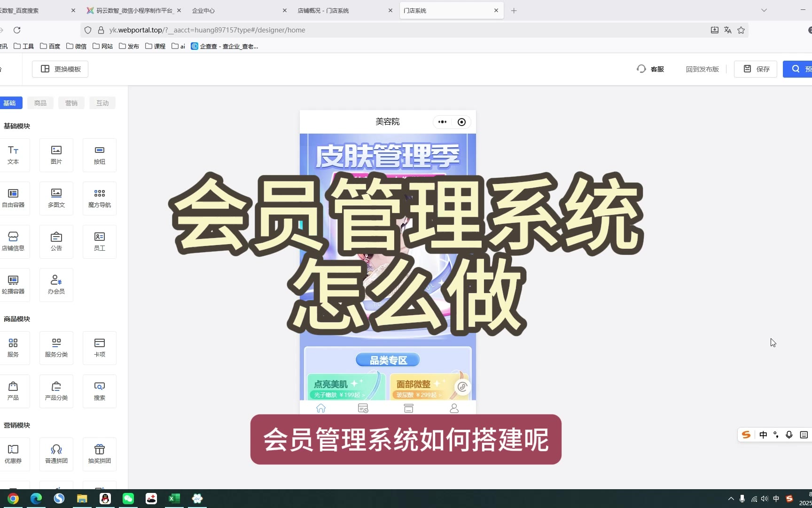The image size is (812, 508).
Task: Switch to the 互动 tab
Action: click(x=102, y=103)
